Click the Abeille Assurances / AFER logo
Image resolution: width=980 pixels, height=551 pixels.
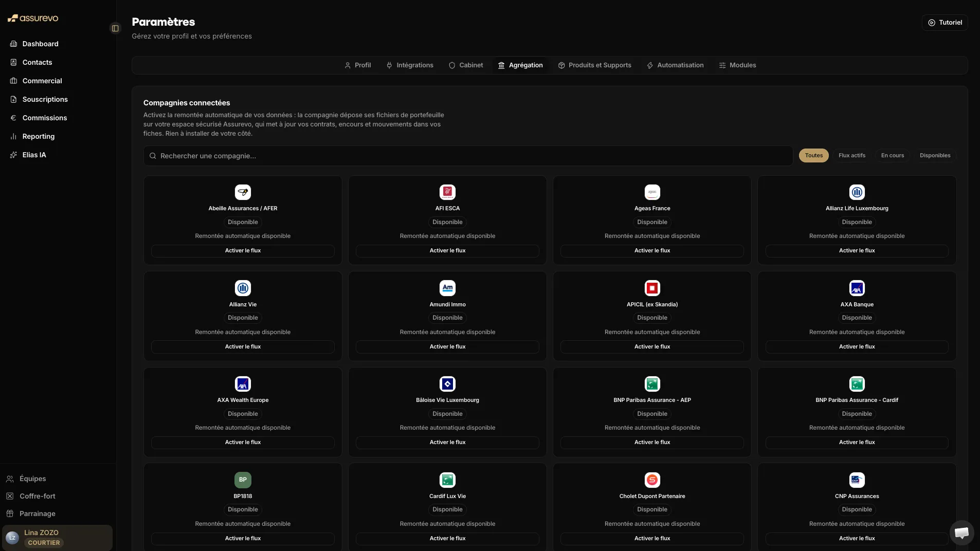tap(243, 192)
